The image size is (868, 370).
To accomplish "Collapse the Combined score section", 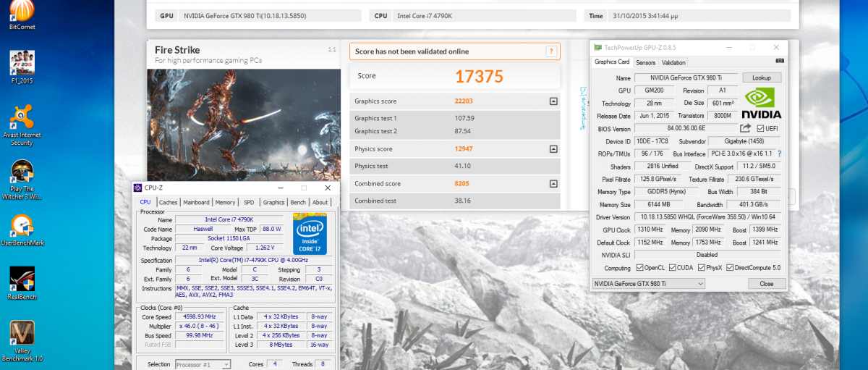I will pyautogui.click(x=553, y=184).
